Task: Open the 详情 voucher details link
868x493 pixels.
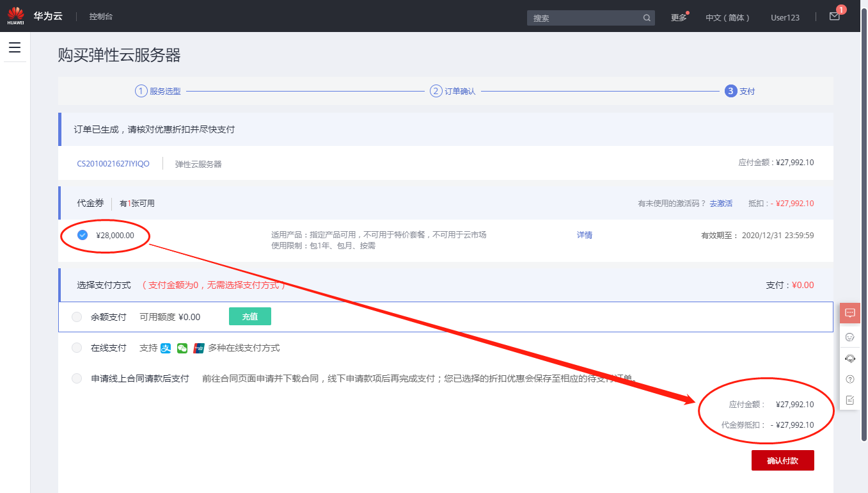Action: (585, 235)
